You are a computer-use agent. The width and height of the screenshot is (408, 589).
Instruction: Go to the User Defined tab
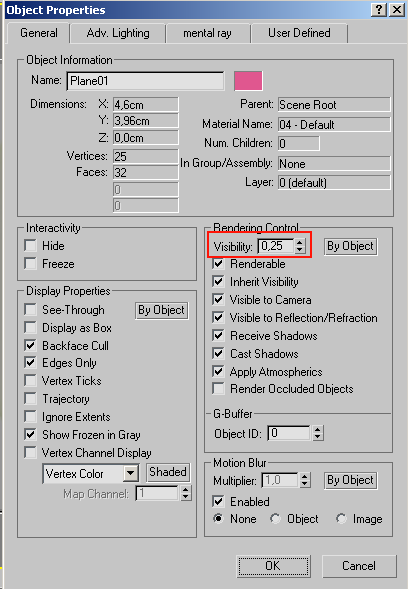tap(299, 33)
